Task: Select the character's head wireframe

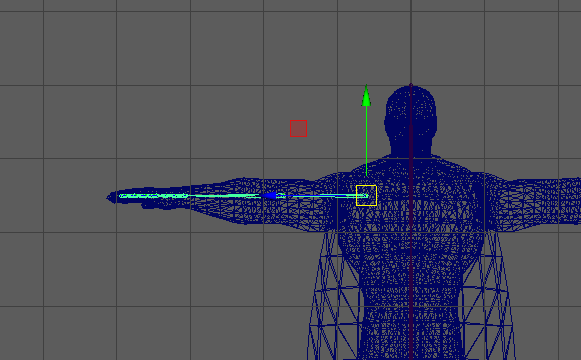Action: point(411,119)
